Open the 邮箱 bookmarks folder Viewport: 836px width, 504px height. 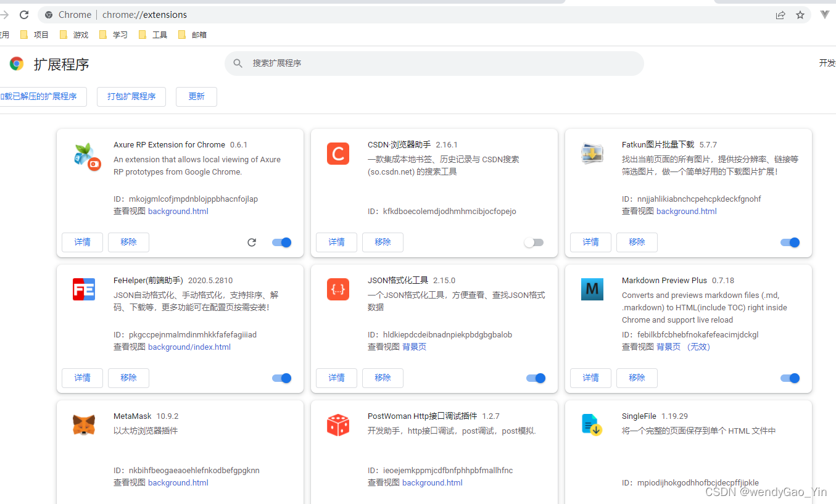pos(192,35)
